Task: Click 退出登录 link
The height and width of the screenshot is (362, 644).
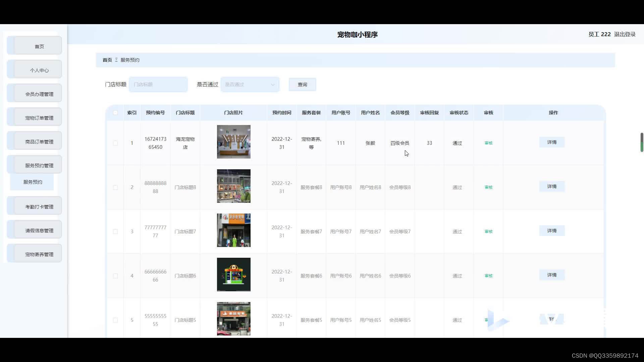Action: point(625,34)
